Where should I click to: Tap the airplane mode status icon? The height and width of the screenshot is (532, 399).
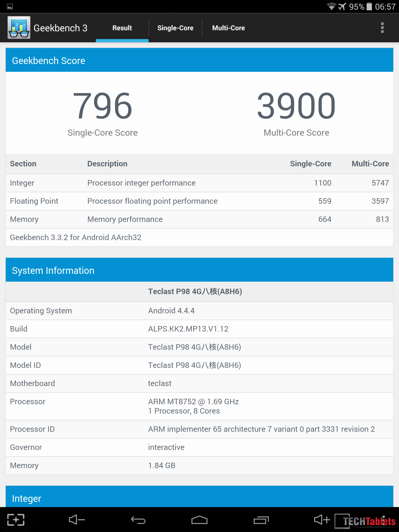pos(342,6)
